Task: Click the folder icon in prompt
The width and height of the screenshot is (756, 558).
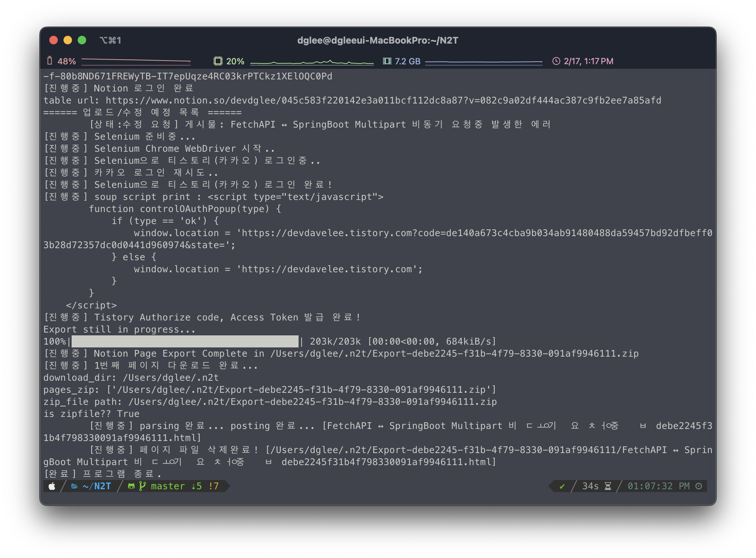Action: 74,486
